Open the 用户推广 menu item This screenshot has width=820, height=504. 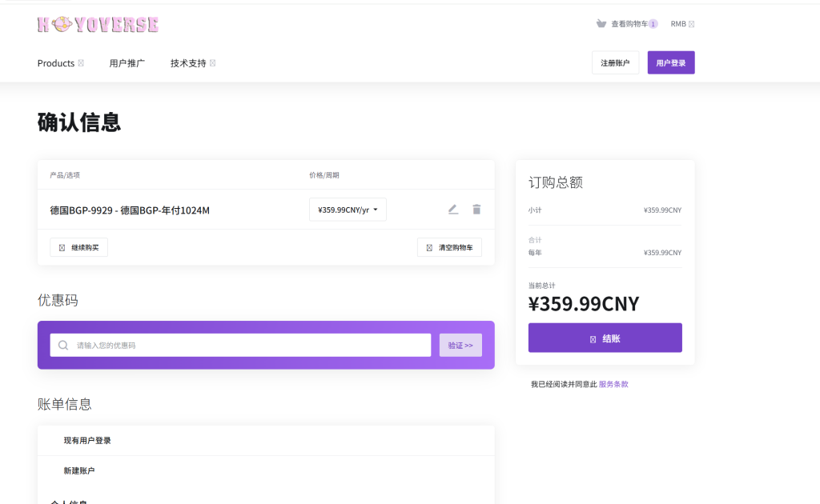(127, 63)
